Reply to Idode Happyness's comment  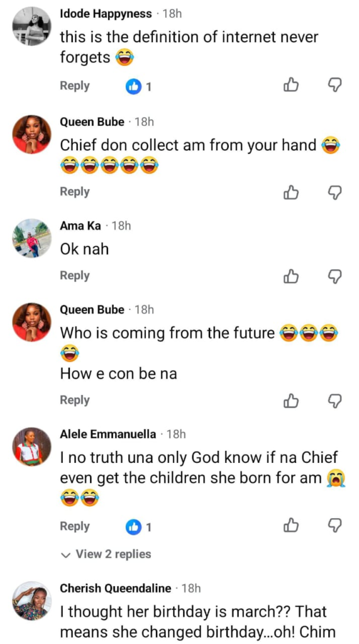tap(75, 86)
